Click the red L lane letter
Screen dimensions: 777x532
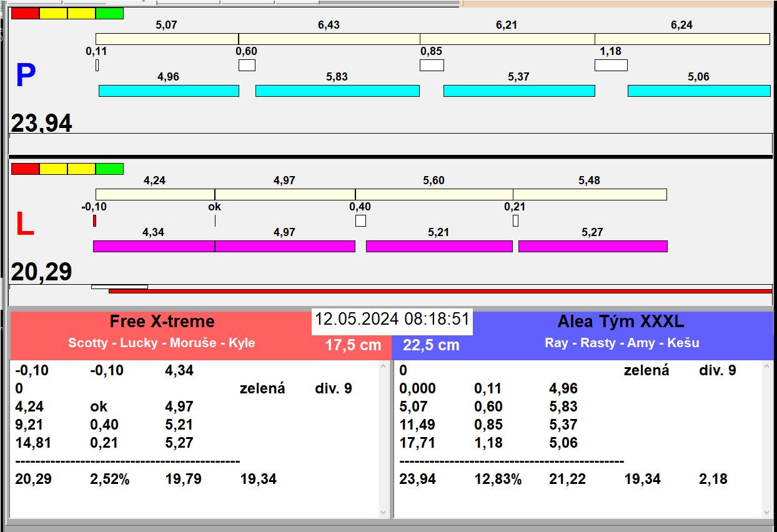tap(24, 225)
